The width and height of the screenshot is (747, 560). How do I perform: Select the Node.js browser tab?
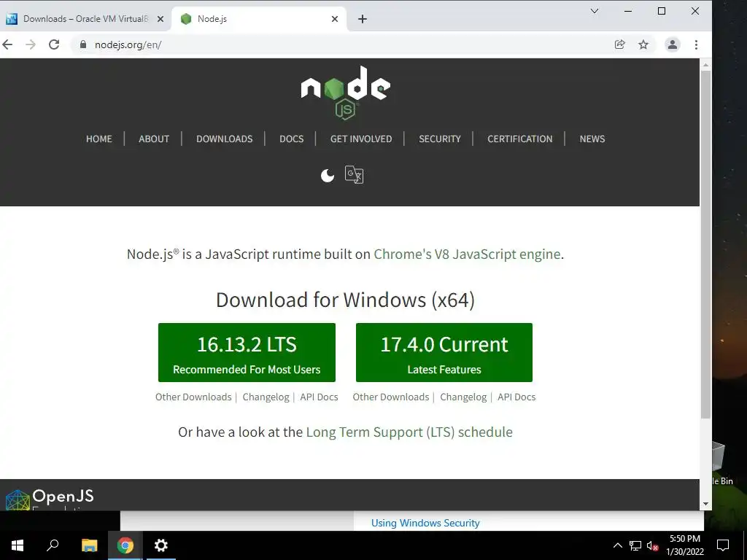point(259,19)
